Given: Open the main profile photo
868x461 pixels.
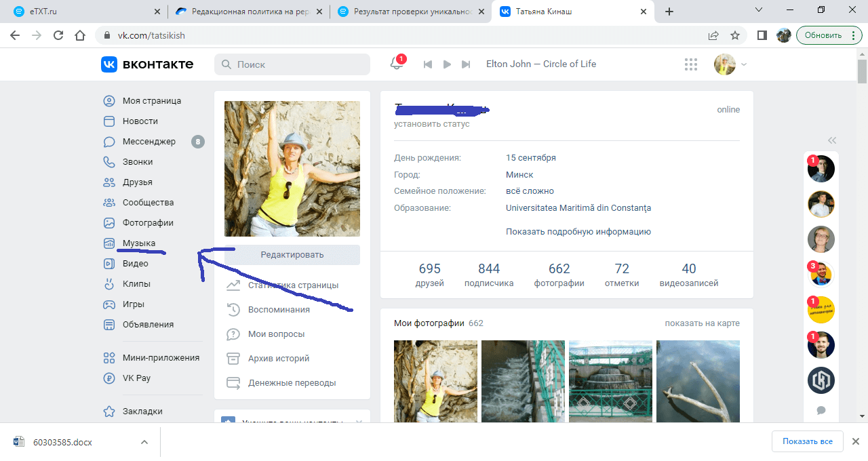Looking at the screenshot, I should point(292,169).
